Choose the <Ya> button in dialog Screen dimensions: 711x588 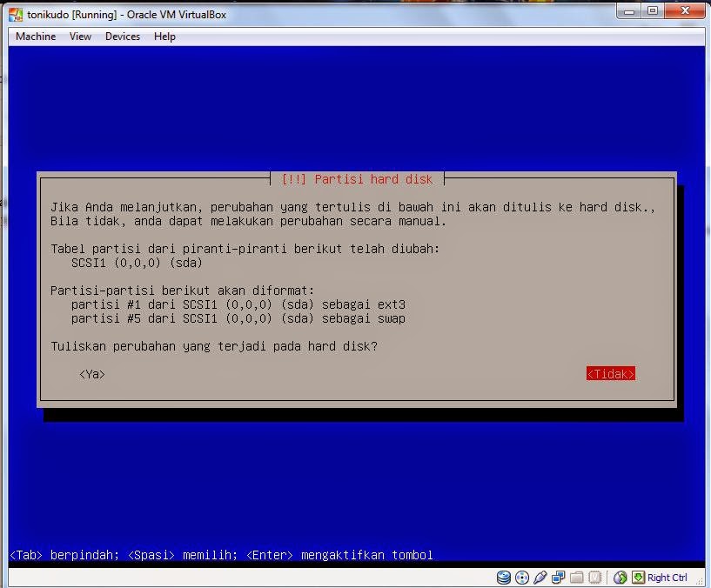(x=92, y=374)
